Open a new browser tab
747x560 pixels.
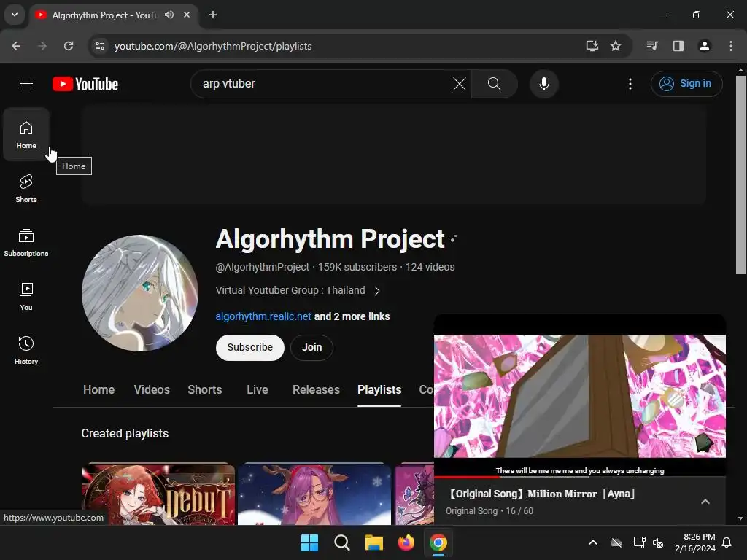click(213, 15)
